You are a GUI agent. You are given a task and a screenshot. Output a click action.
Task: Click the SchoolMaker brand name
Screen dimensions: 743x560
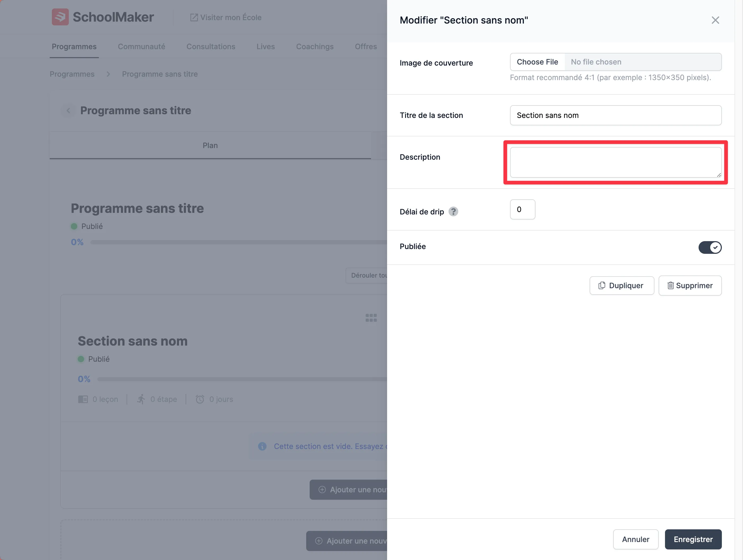click(x=113, y=17)
